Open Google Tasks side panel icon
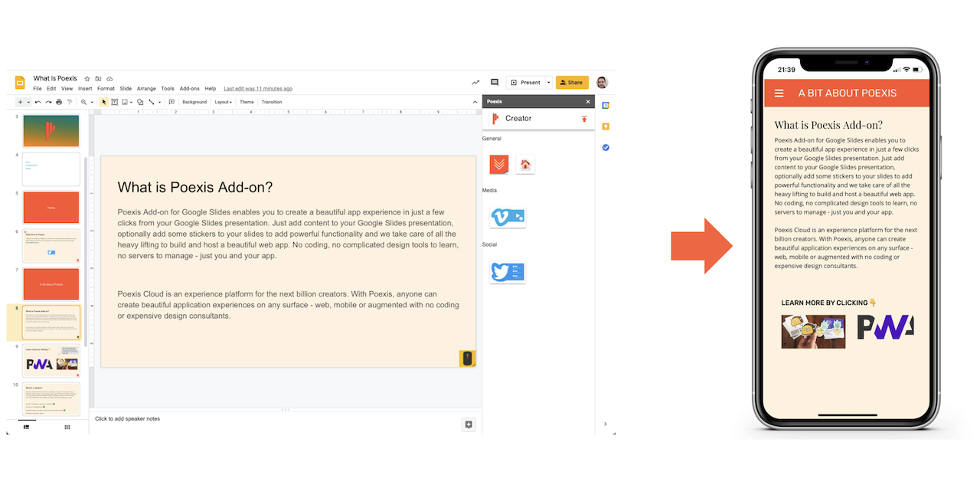980x485 pixels. (x=606, y=147)
